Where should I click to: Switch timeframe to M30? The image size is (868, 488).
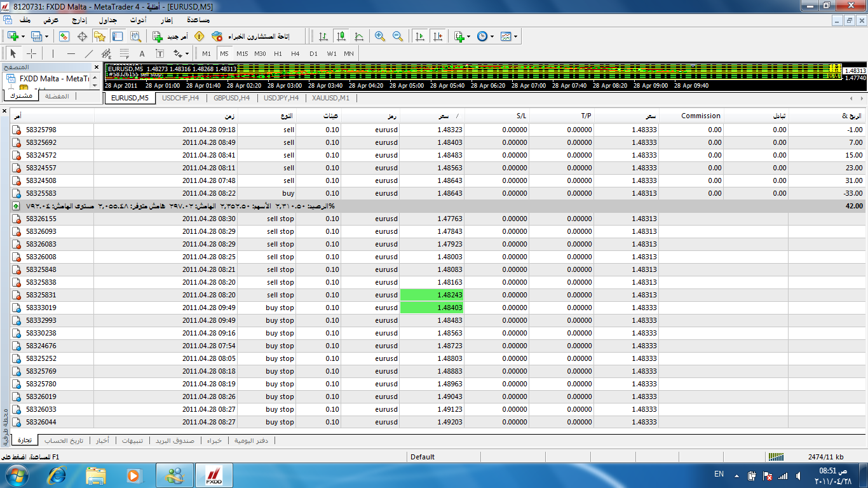(260, 53)
